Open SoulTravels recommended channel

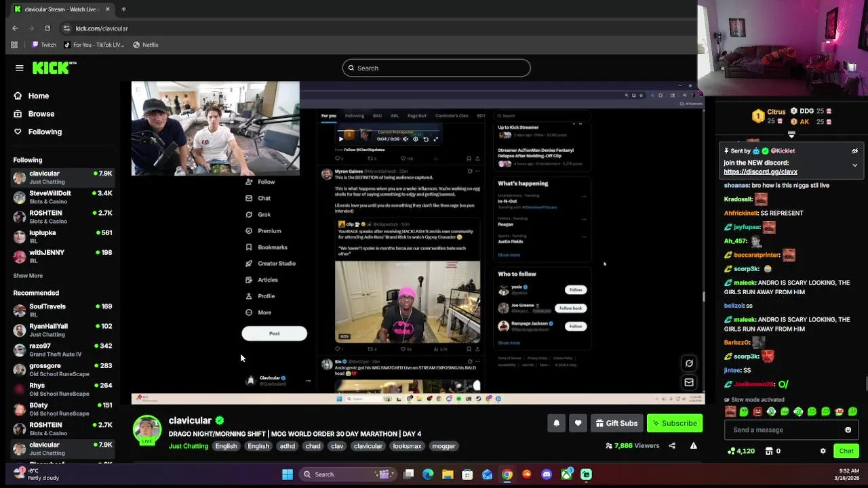point(62,310)
